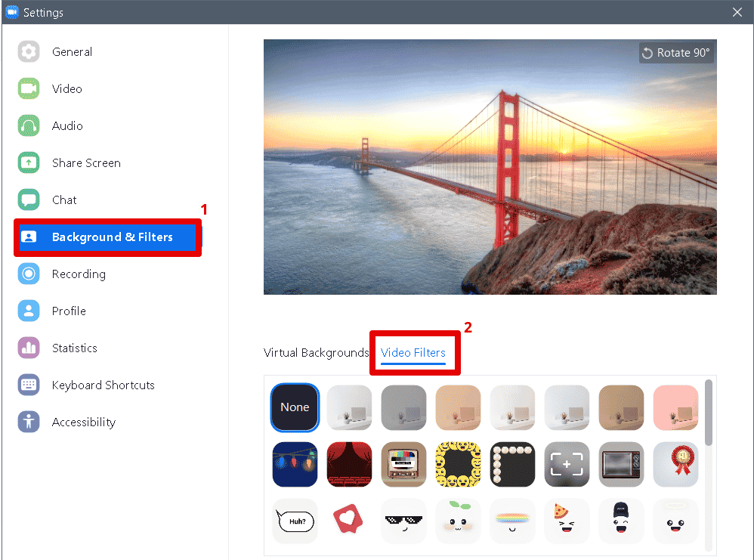Apply the peach-tinted color filter
The width and height of the screenshot is (754, 560).
(458, 407)
